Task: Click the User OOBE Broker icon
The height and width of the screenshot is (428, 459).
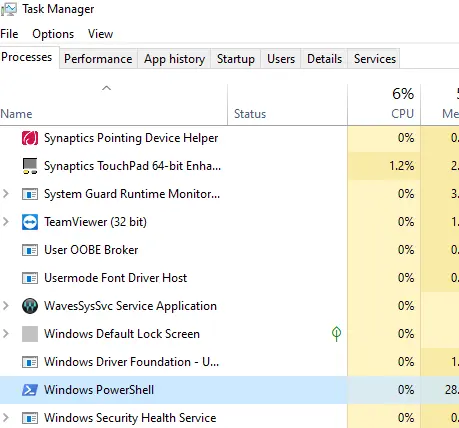Action: coord(30,250)
